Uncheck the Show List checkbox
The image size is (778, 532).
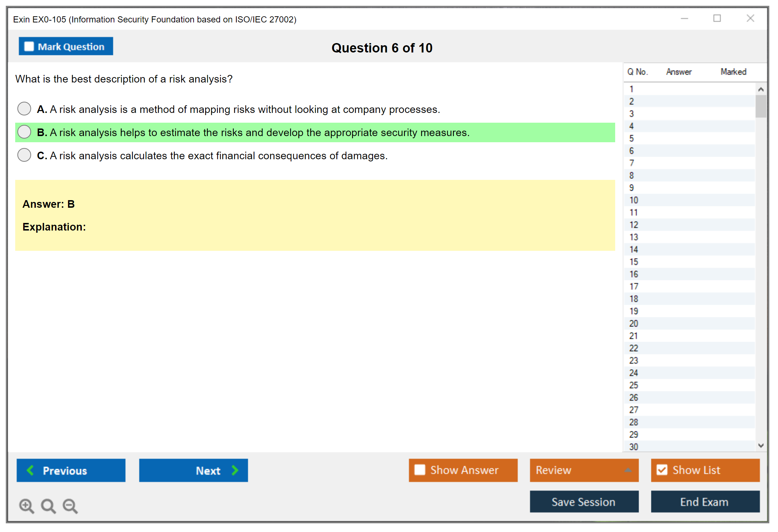point(662,470)
